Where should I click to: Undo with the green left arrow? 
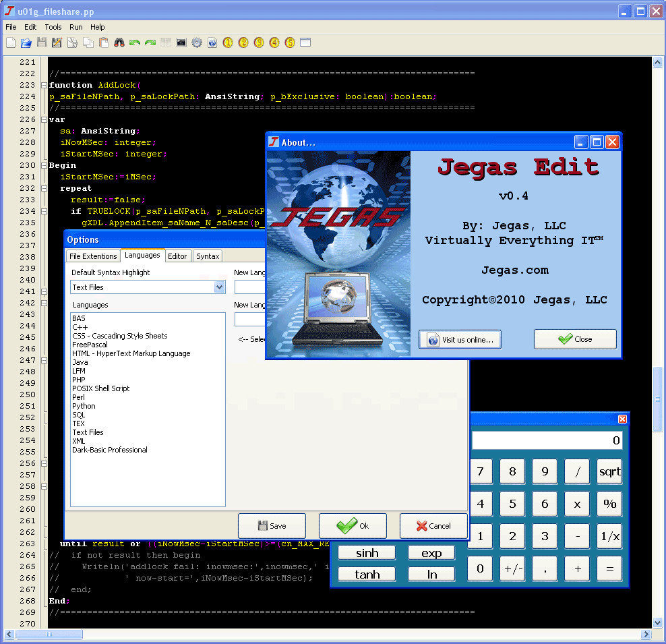click(x=135, y=42)
